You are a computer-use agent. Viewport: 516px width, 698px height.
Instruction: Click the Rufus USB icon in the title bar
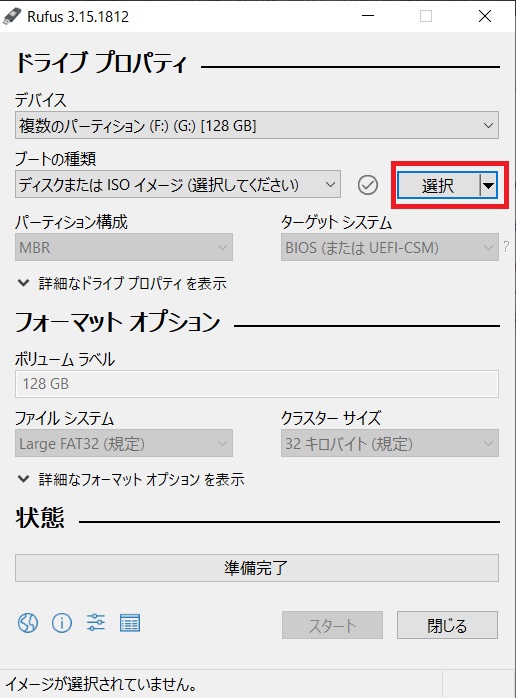[12, 16]
